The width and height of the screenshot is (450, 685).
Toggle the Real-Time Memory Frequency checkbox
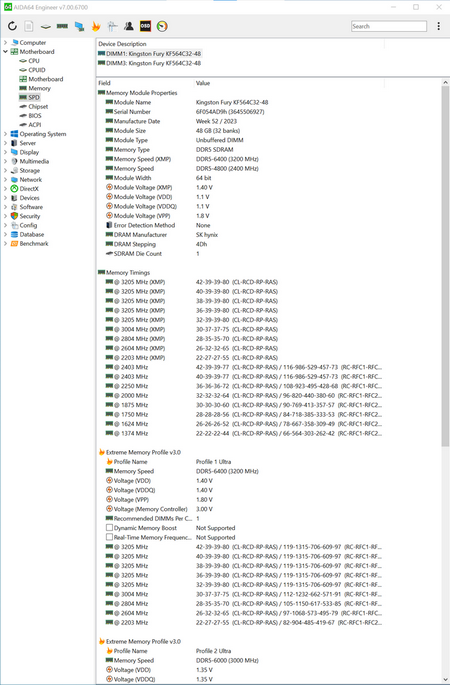coord(110,537)
